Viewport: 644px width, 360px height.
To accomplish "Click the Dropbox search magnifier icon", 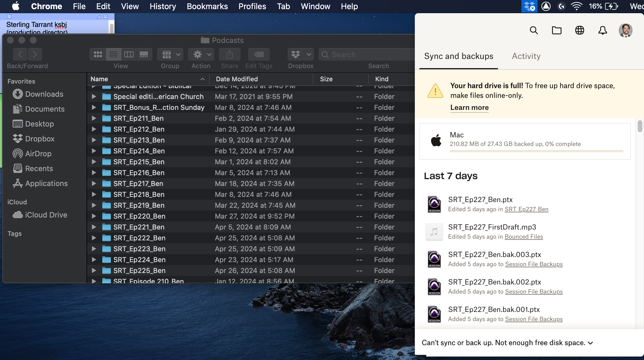I will tap(534, 30).
